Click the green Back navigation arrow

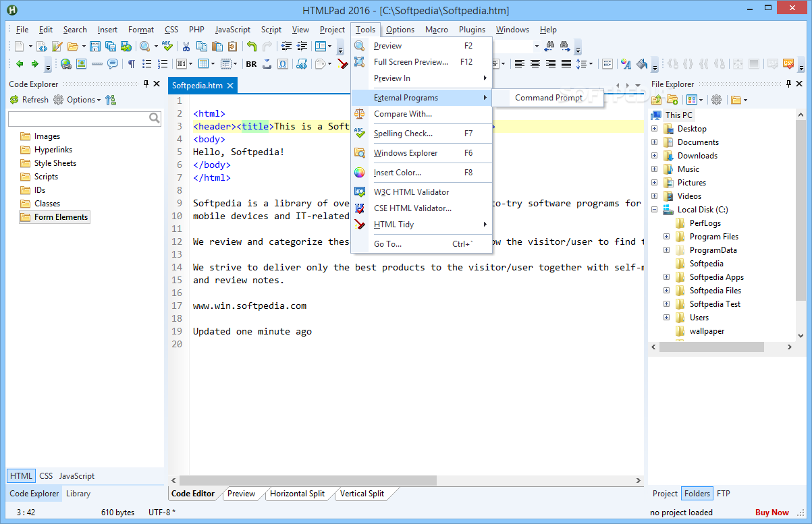tap(20, 64)
